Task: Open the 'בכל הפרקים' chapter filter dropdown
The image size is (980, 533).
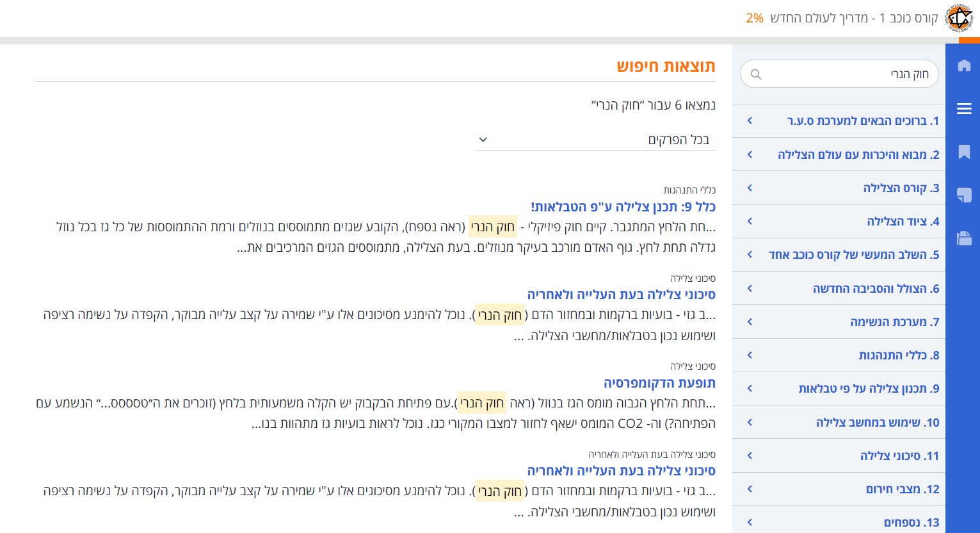Action: [595, 140]
